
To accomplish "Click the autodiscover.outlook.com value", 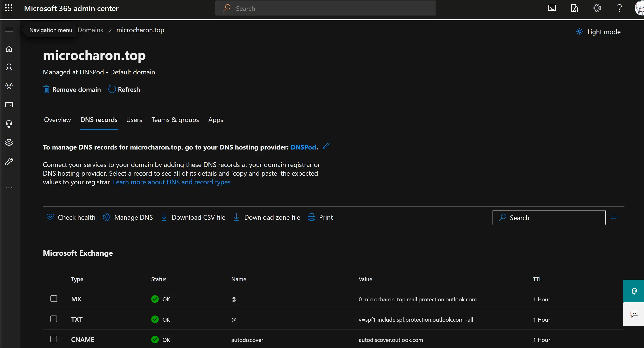I will 391,340.
